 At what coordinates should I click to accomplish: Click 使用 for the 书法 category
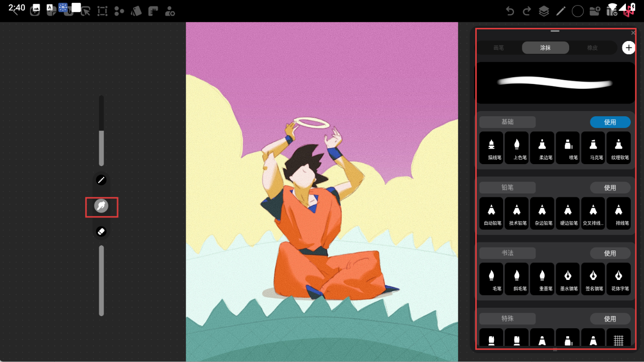[610, 253]
